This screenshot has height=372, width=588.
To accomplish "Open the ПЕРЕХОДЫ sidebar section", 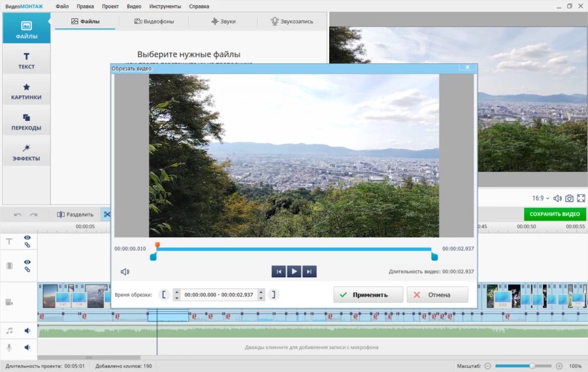I will (x=26, y=122).
